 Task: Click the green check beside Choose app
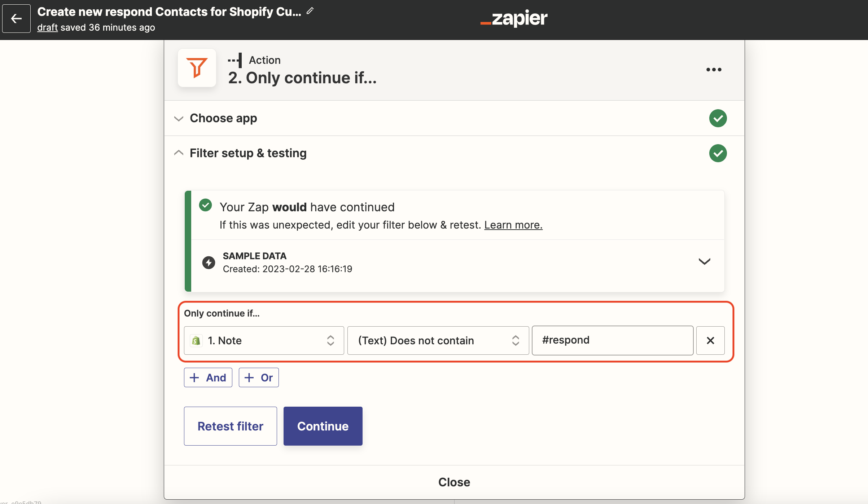point(718,118)
